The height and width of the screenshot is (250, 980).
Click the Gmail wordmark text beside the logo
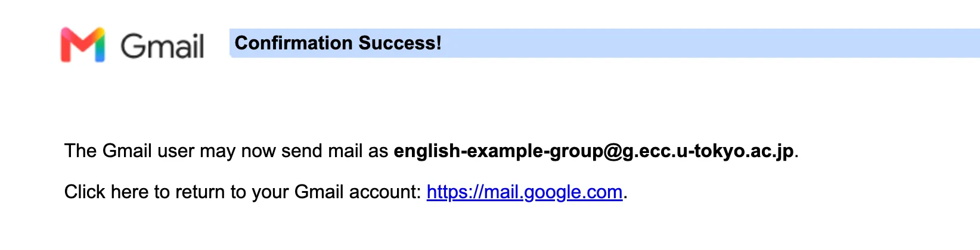[162, 46]
